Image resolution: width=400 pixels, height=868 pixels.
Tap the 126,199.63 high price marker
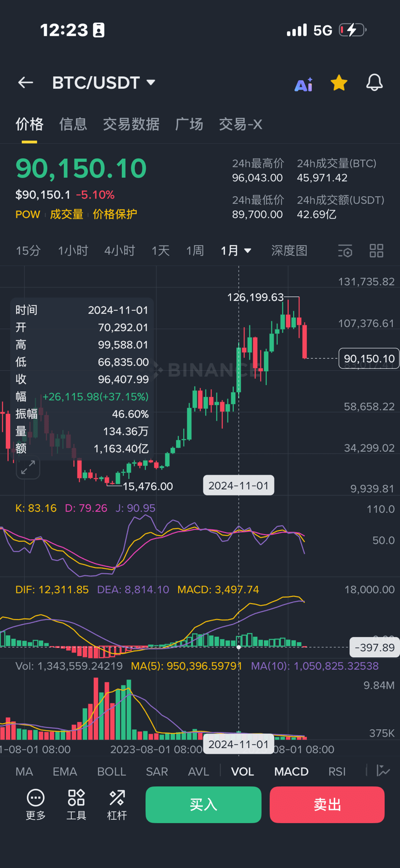(256, 297)
